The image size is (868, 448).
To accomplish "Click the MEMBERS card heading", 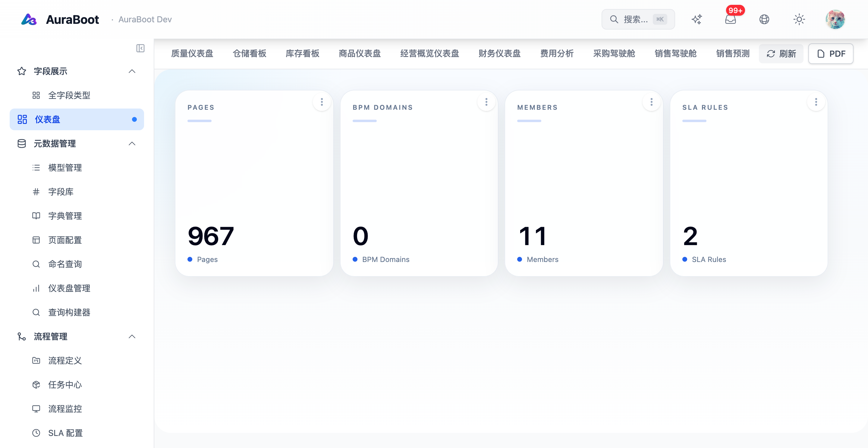I will coord(537,107).
